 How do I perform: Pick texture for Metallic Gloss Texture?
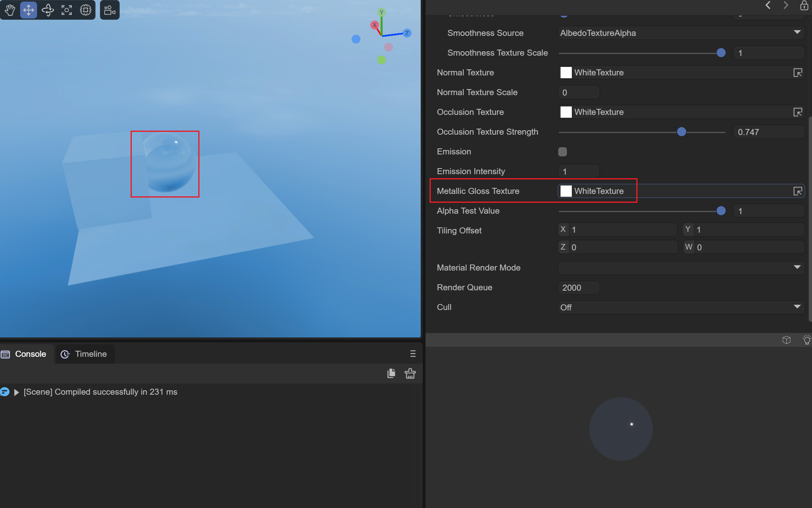797,191
